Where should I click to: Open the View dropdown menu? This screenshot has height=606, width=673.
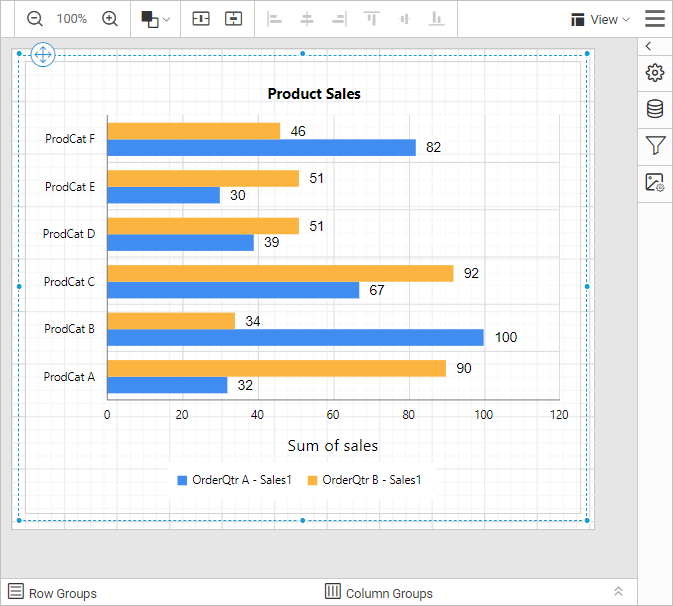coord(600,19)
